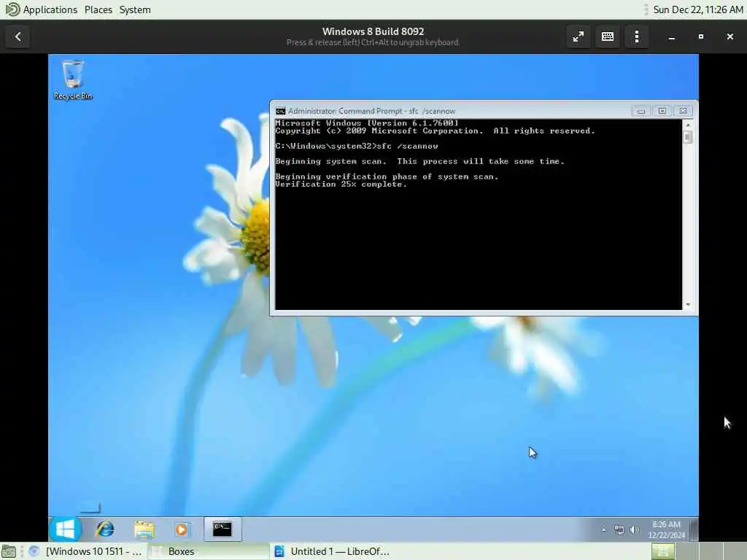Open the Places menu
Viewport: 747px width, 560px height.
click(98, 9)
